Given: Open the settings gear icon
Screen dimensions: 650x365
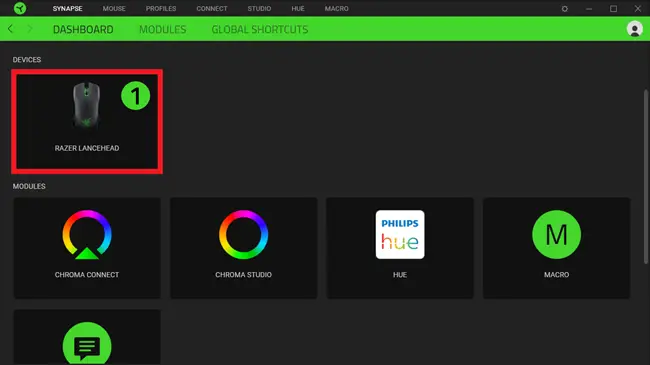Looking at the screenshot, I should pos(565,9).
